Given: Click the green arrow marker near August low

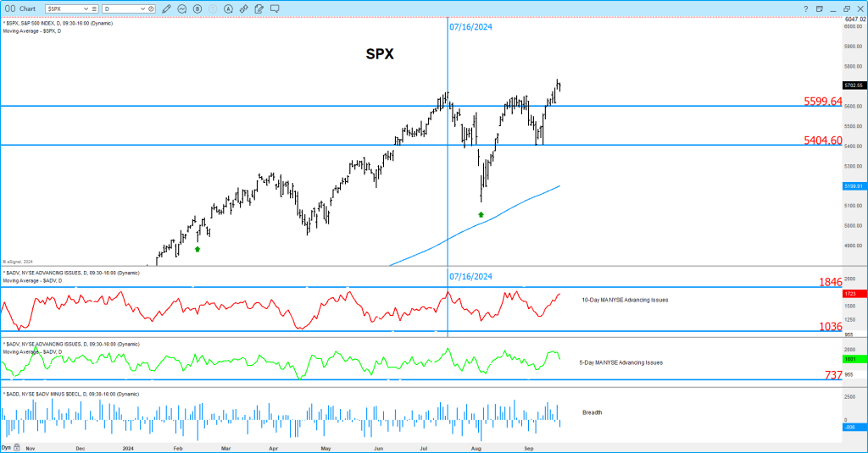Looking at the screenshot, I should (481, 214).
